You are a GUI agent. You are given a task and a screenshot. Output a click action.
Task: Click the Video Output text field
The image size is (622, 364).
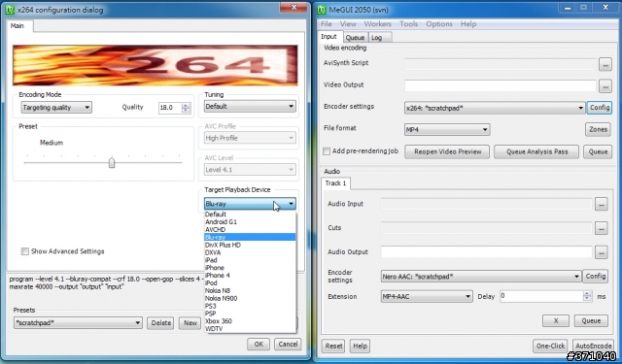click(x=501, y=86)
